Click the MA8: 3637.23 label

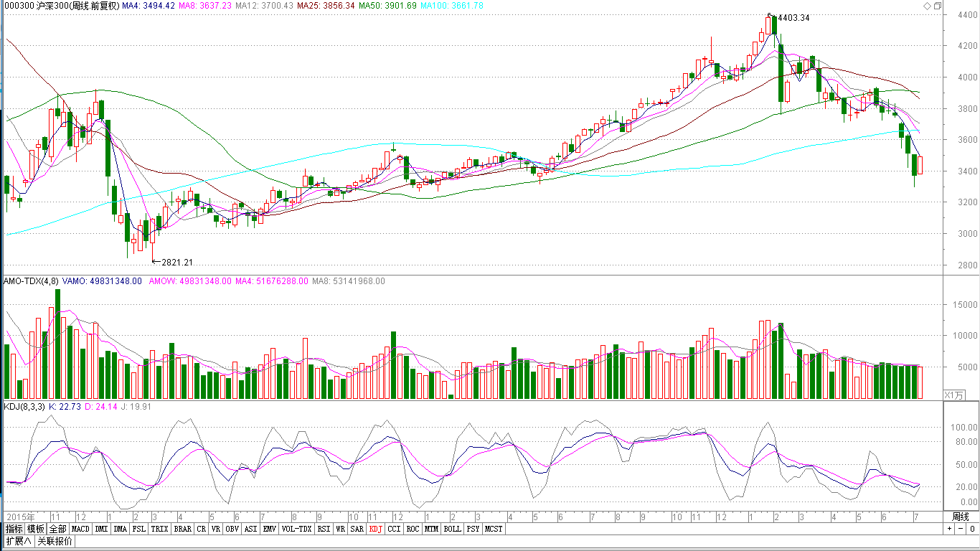[x=204, y=6]
